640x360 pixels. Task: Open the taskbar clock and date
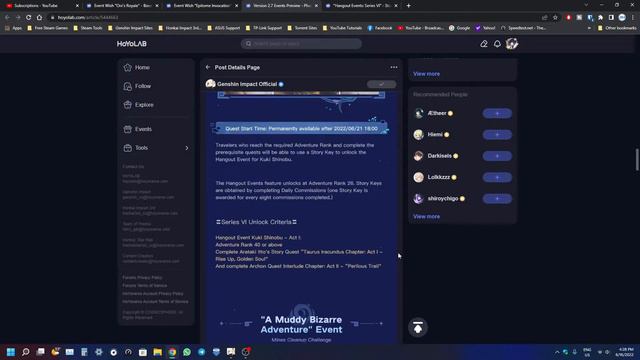(625, 352)
